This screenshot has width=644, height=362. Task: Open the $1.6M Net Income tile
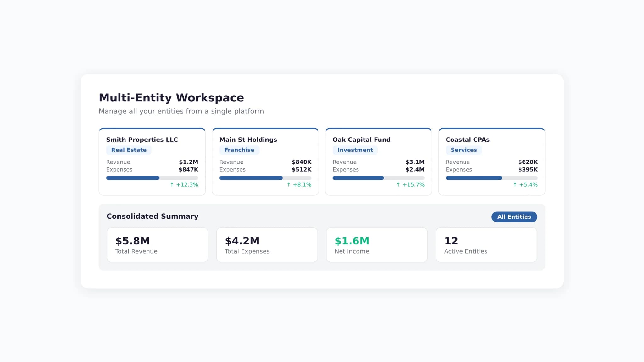point(377,245)
